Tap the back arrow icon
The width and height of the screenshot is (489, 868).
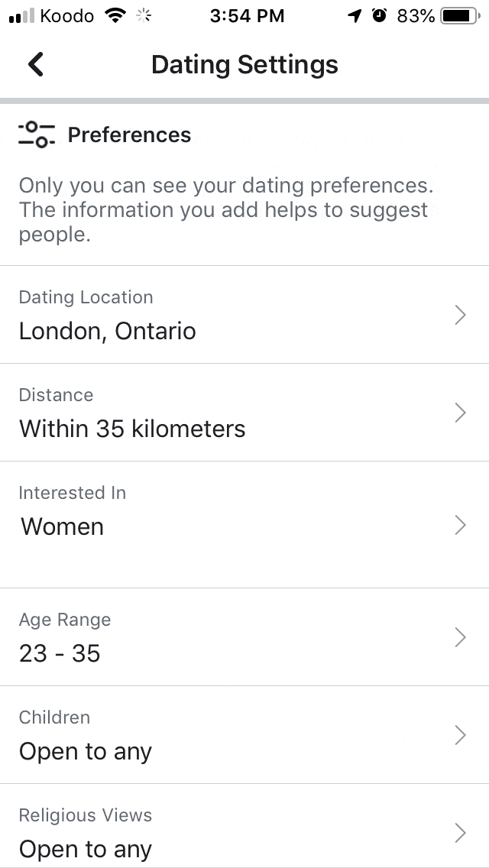[x=35, y=64]
